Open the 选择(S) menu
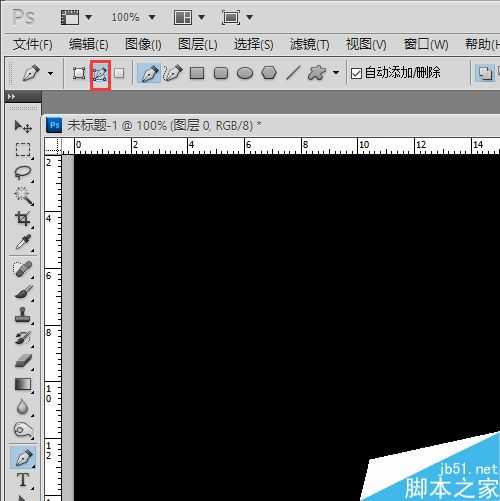500x501 pixels. coord(253,44)
